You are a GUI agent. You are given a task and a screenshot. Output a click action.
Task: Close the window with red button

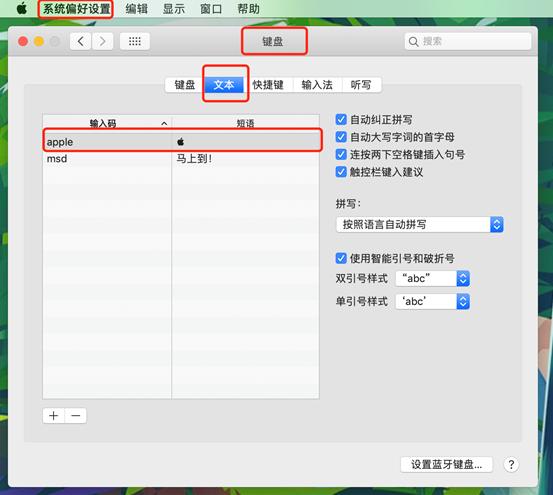[x=23, y=42]
